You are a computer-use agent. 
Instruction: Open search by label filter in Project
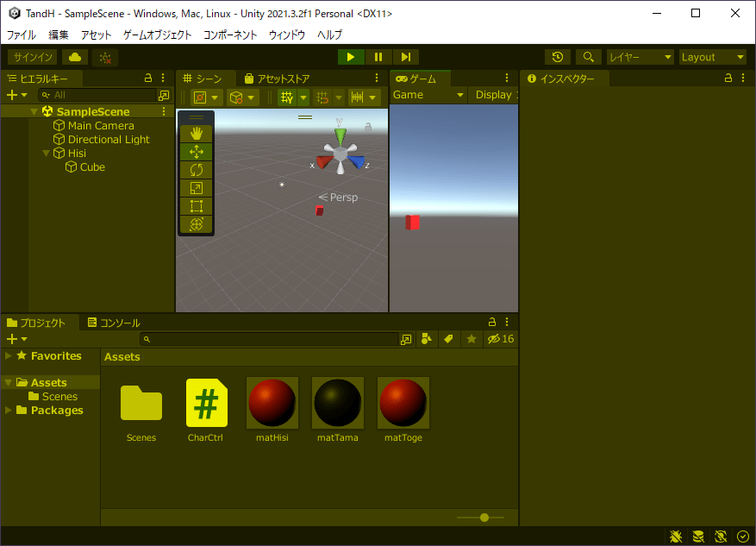448,339
